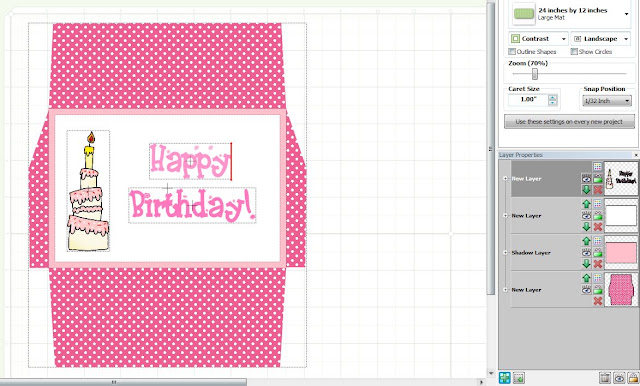Move Shadow Layer down

587,264
